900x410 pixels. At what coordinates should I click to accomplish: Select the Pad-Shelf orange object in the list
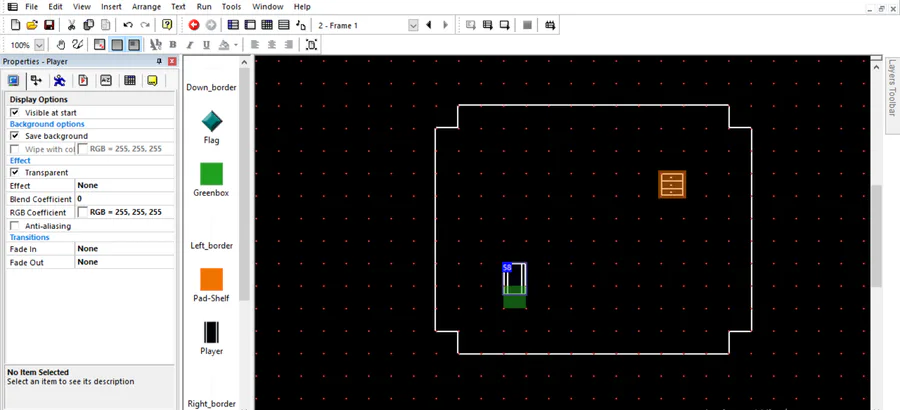coord(211,285)
